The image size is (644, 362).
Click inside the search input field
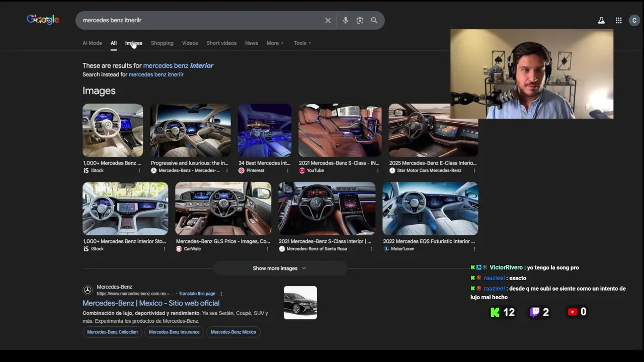pyautogui.click(x=201, y=20)
